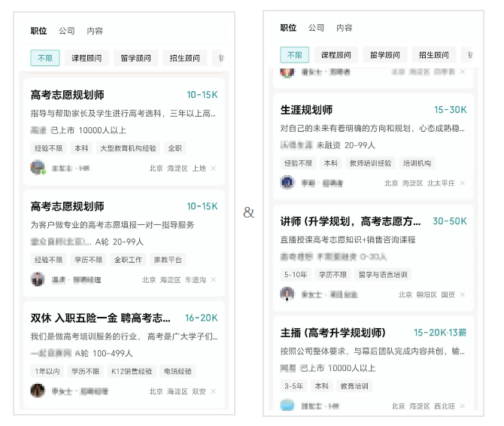Open 公司 tab in right panel
504x426 pixels.
316,28
